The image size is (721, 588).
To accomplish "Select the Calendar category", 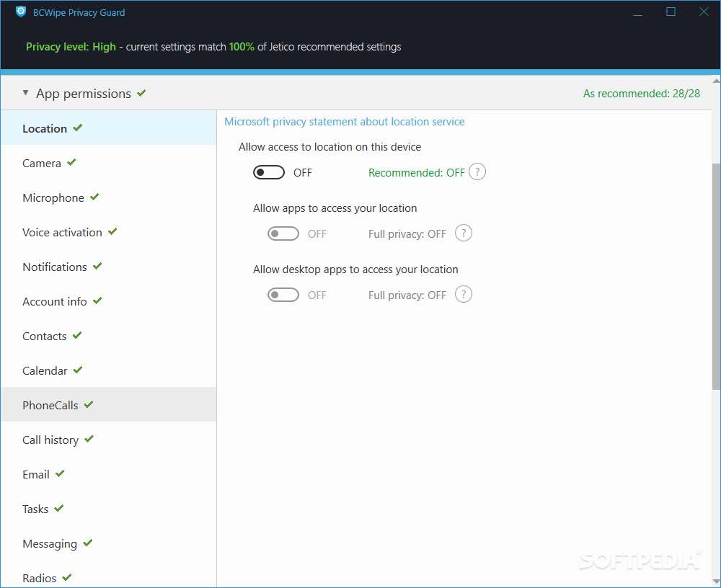I will 109,370.
